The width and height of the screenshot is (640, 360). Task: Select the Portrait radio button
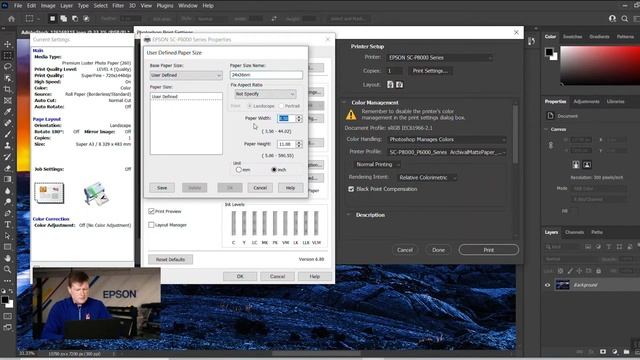click(281, 106)
